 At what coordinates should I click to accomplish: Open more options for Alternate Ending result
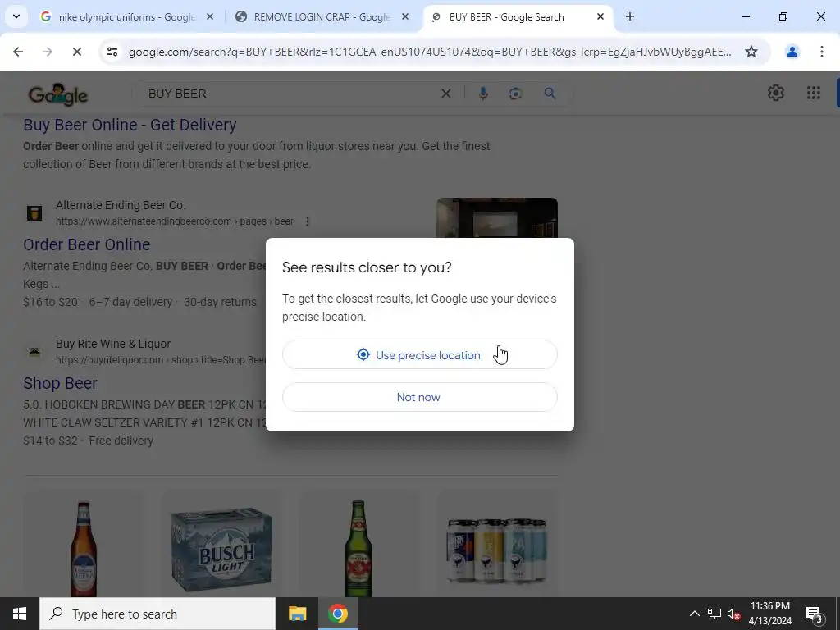click(308, 221)
